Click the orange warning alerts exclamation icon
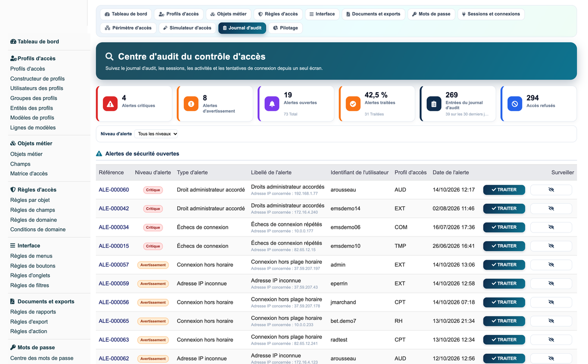The height and width of the screenshot is (364, 588). coord(191,104)
